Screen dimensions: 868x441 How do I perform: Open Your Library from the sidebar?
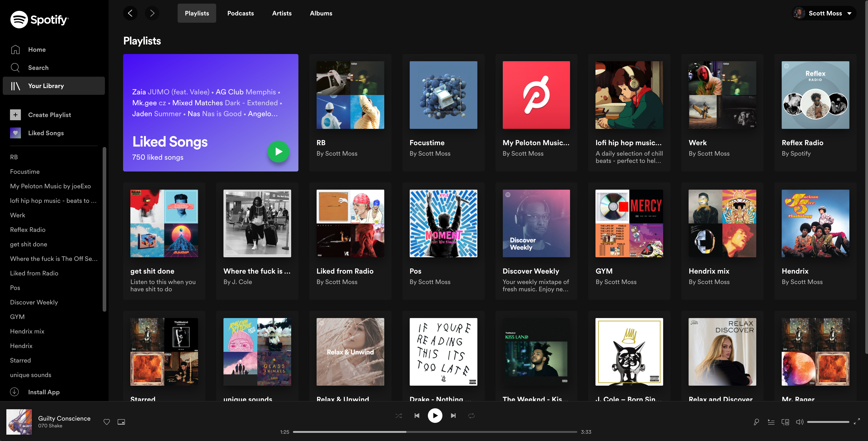point(46,86)
